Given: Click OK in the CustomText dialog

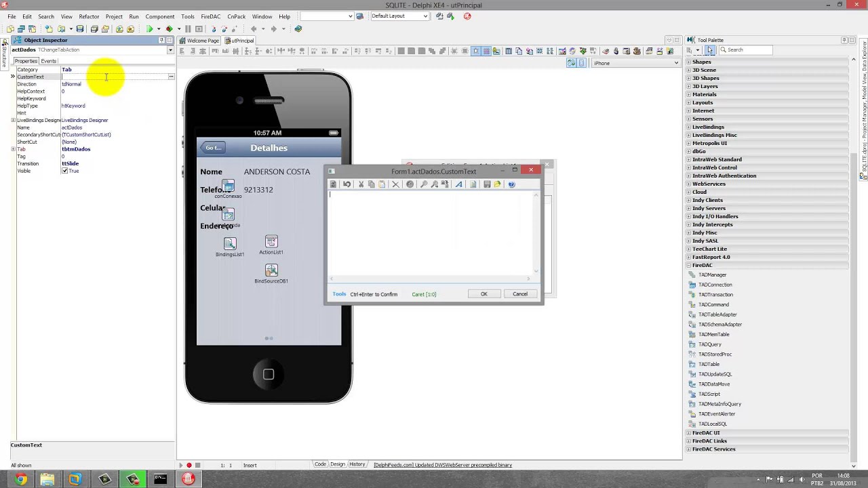Looking at the screenshot, I should (x=484, y=294).
